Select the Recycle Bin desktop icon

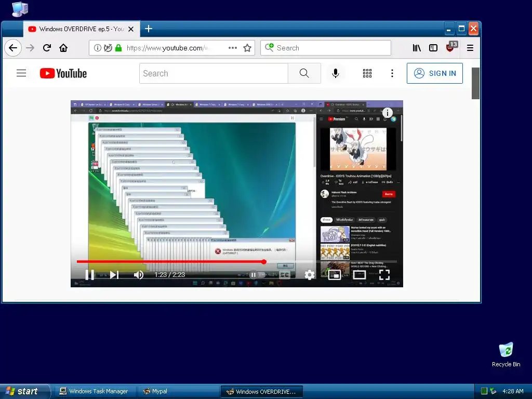click(506, 354)
